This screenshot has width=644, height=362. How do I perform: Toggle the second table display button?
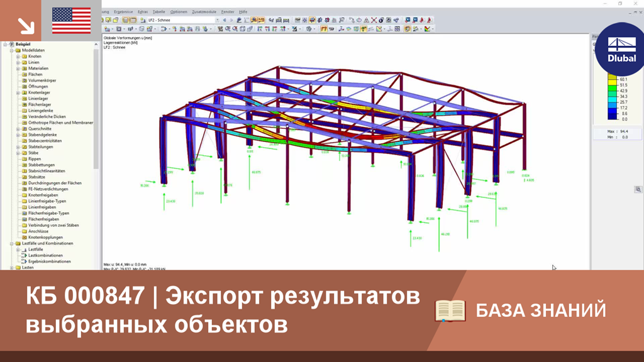pyautogui.click(x=133, y=20)
